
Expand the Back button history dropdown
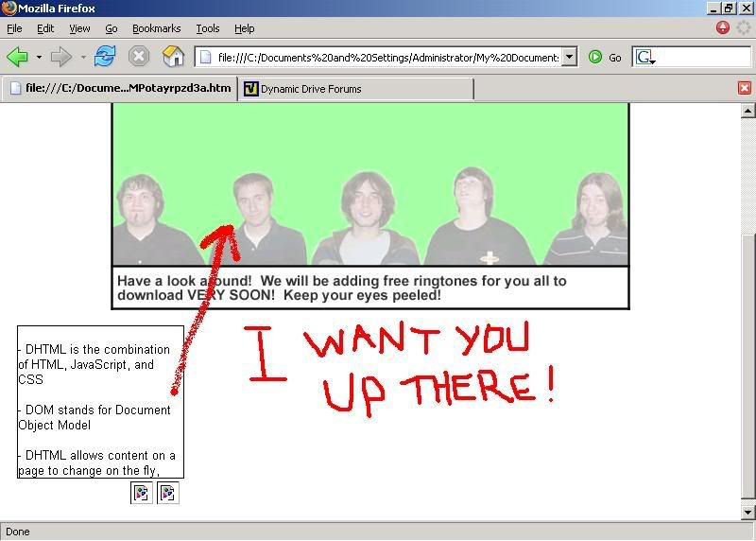point(39,57)
